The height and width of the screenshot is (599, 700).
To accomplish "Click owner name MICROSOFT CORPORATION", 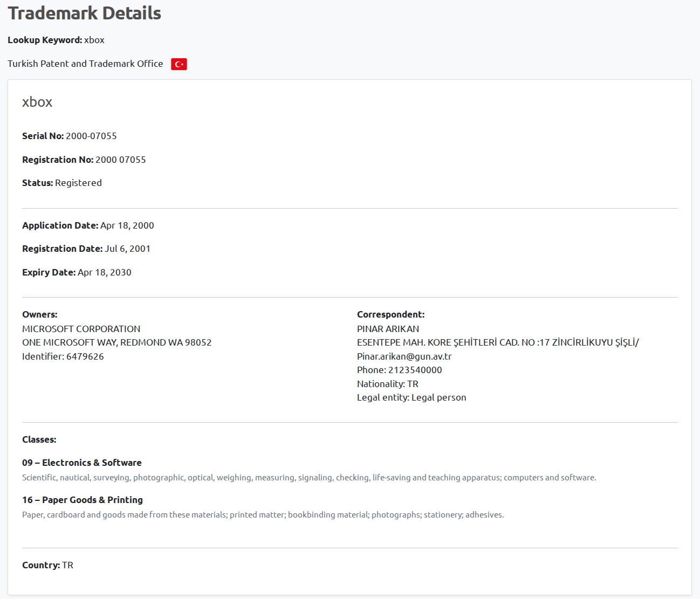I will 81,329.
